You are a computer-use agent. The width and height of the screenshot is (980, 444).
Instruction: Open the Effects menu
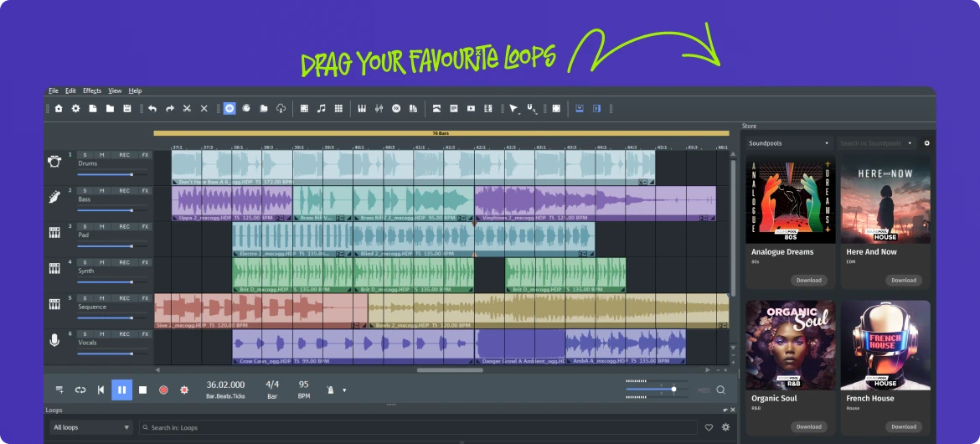(x=91, y=90)
